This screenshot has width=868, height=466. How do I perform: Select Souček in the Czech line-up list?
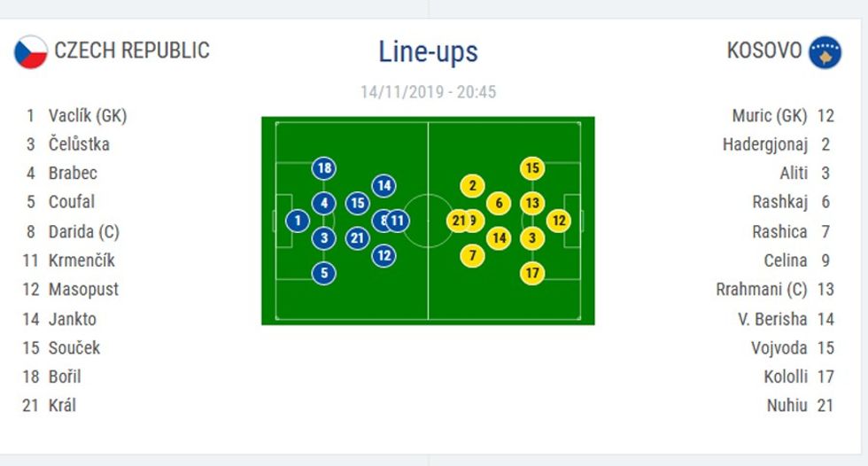click(x=74, y=348)
